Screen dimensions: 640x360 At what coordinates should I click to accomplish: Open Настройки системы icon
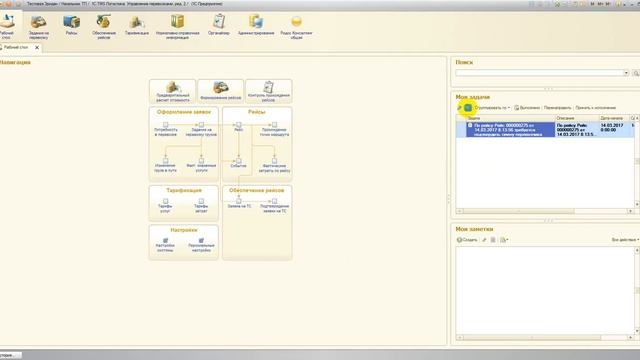coord(165,244)
